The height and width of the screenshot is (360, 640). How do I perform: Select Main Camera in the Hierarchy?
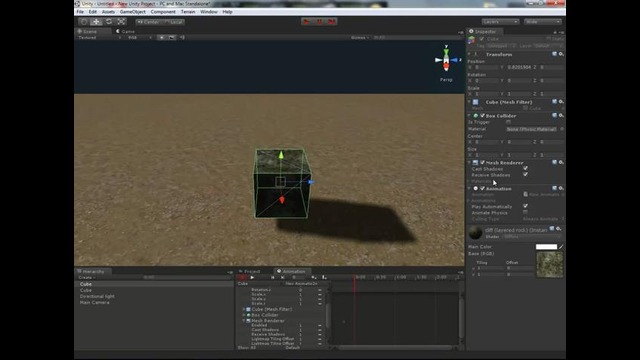click(95, 302)
